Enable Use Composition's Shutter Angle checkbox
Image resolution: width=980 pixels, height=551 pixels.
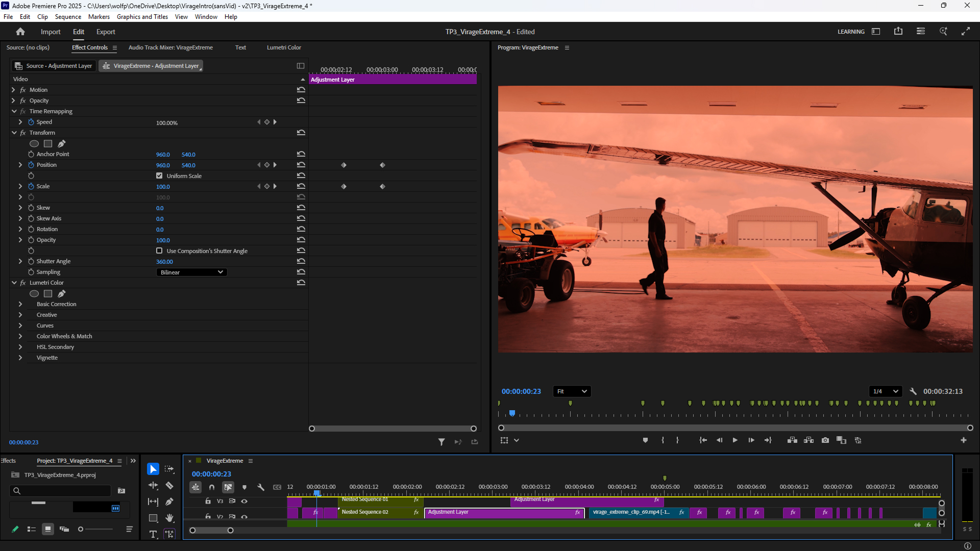click(x=159, y=251)
